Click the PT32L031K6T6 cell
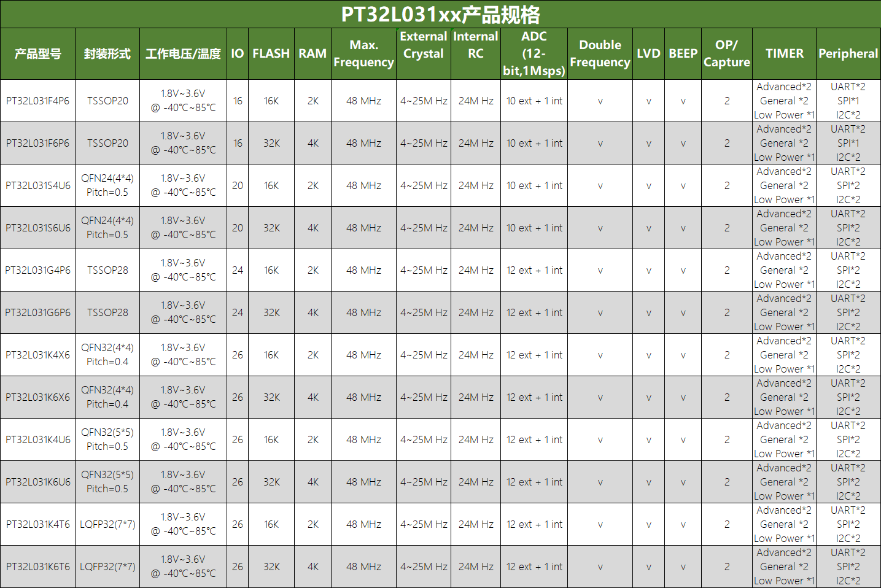The width and height of the screenshot is (881, 588). 37,567
